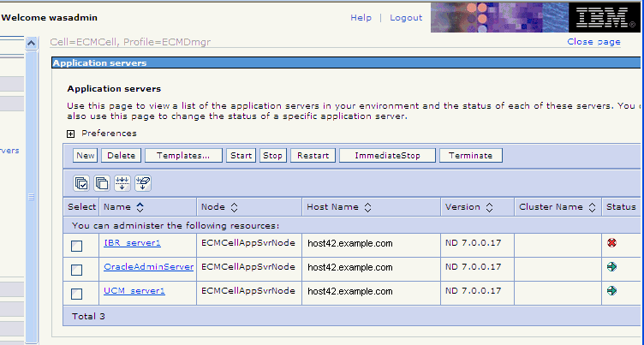Sort the table by Version column
This screenshot has width=644, height=345.
pyautogui.click(x=489, y=207)
